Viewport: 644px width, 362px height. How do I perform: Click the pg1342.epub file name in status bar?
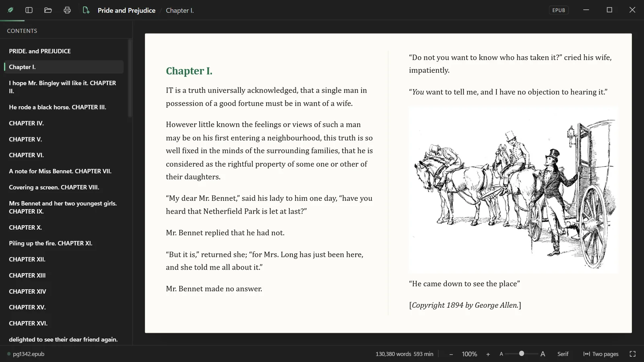tap(29, 354)
